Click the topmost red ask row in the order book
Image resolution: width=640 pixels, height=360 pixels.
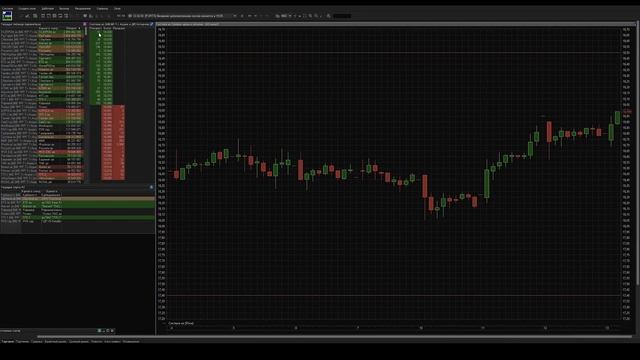(113, 107)
